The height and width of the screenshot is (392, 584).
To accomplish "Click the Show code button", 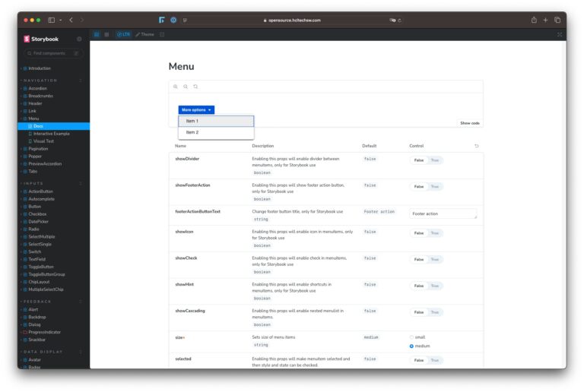I will coord(470,123).
